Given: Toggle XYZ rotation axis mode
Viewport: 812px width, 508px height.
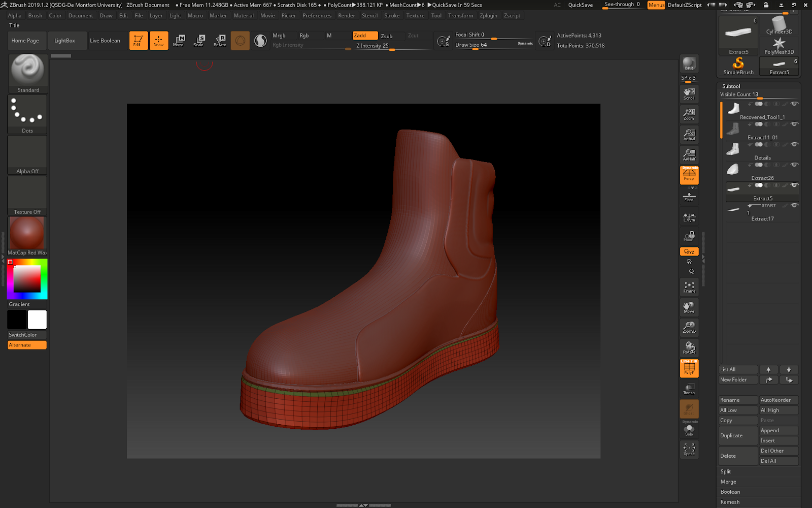Looking at the screenshot, I should (x=689, y=251).
